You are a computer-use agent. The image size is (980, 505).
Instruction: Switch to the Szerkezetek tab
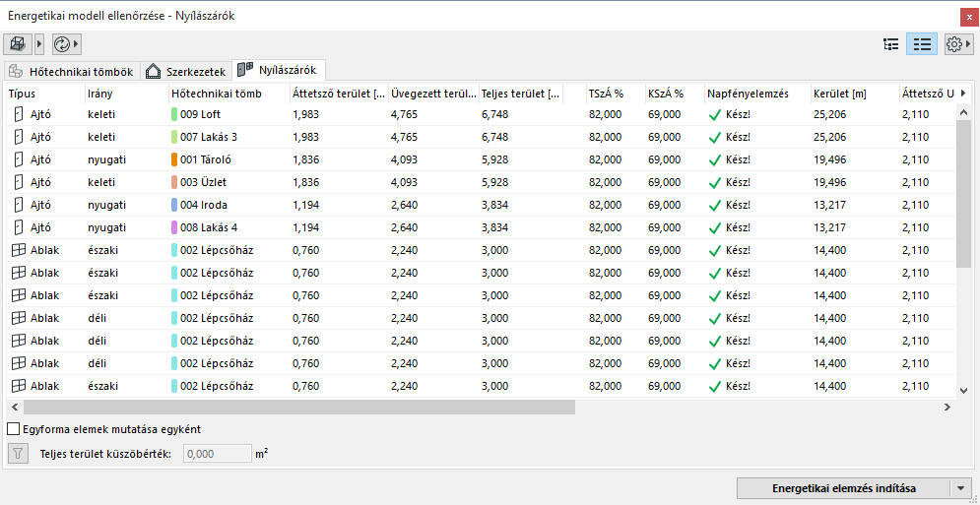(186, 71)
